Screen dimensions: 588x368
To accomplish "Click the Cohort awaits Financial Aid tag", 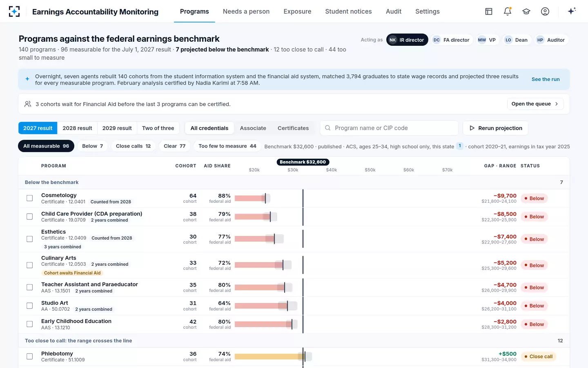I will 72,273.
